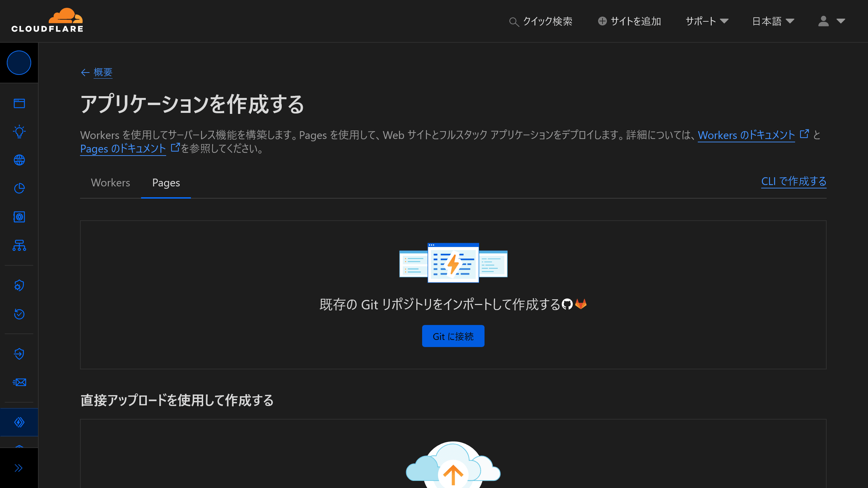Click the GitLab fox logo icon

581,304
